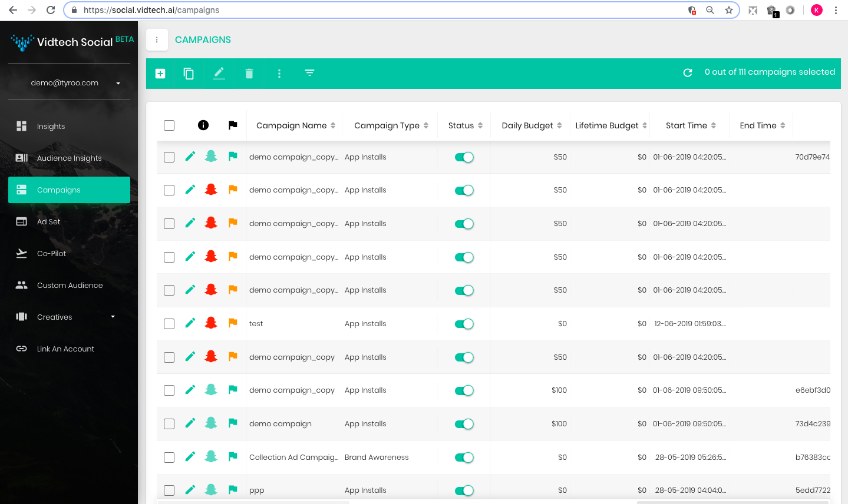
Task: Select checkbox for 'ppp' campaign
Action: 169,490
